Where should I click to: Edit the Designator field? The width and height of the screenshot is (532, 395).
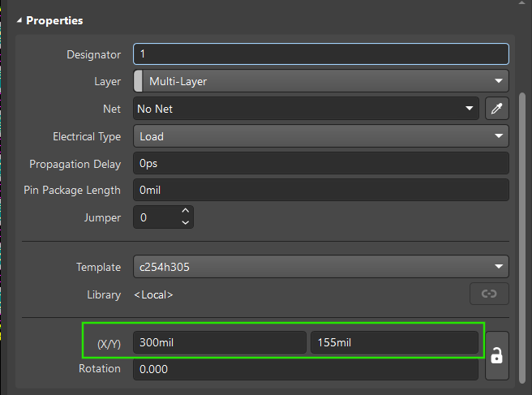[x=321, y=54]
